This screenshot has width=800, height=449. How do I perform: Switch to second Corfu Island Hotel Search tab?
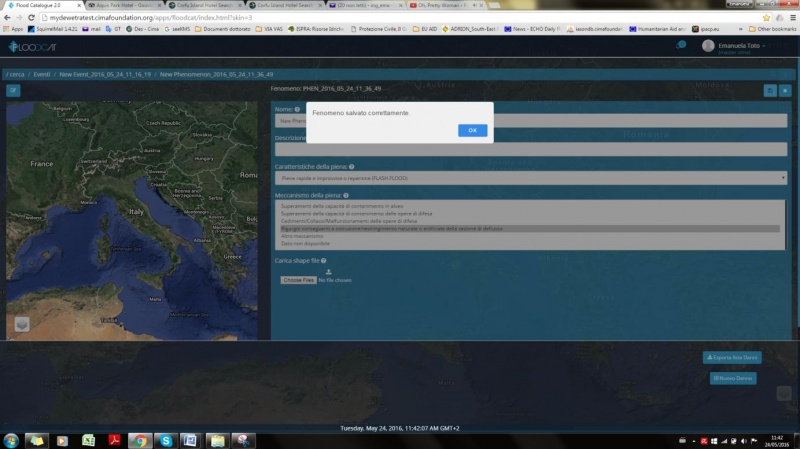pyautogui.click(x=286, y=5)
